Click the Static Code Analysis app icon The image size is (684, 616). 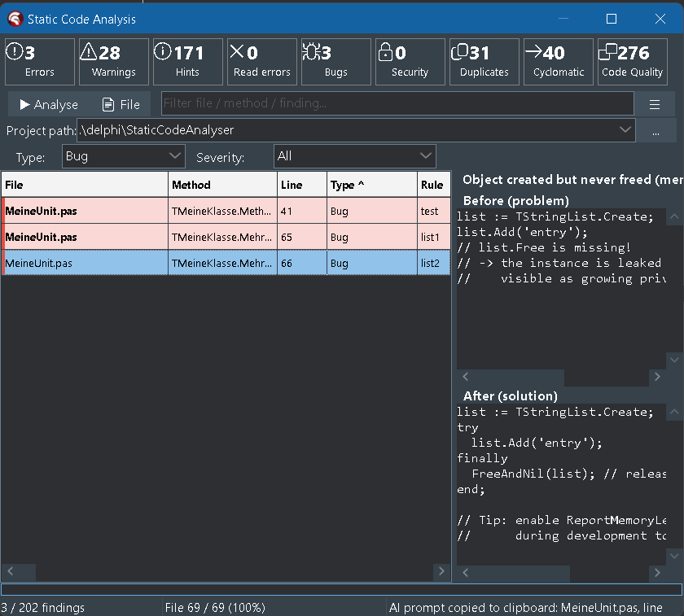pos(15,19)
